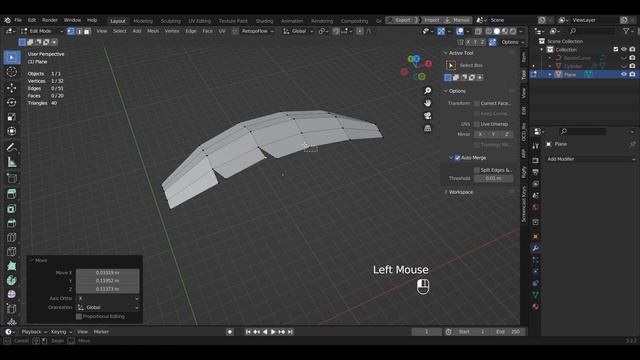The height and width of the screenshot is (360, 640).
Task: Switch perspective/orthographic grid icon
Action: 427,128
